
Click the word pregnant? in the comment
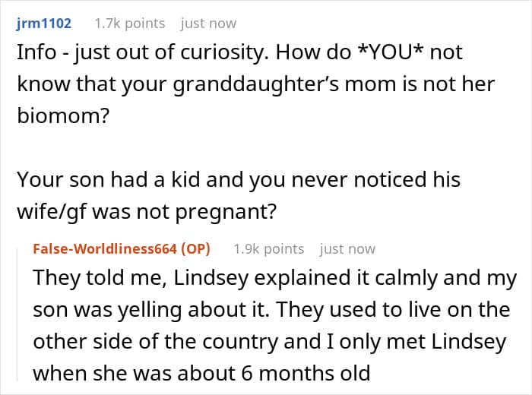226,212
